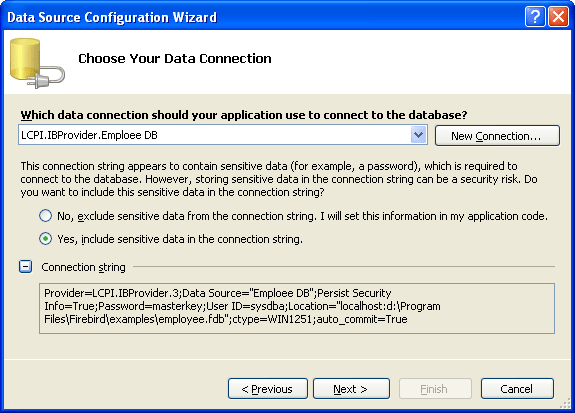Click the New Connection... button
Screen dimensions: 575x413
click(x=497, y=136)
